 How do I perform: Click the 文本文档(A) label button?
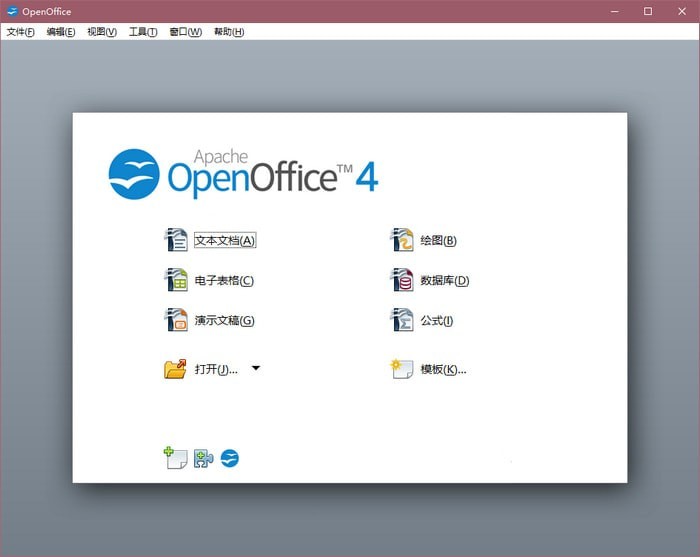[225, 240]
